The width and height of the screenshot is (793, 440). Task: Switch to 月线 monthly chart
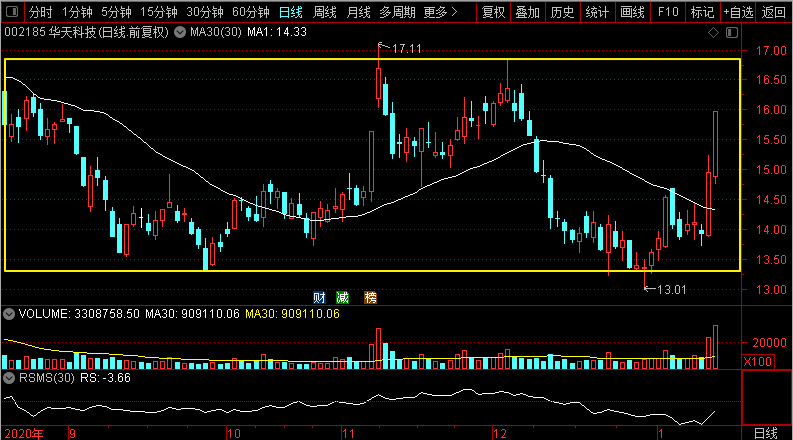359,12
